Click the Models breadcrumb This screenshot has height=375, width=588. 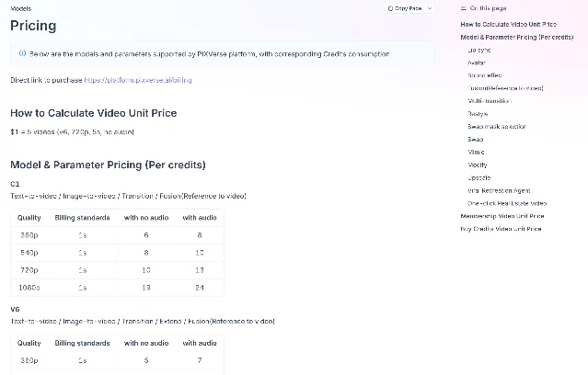point(21,8)
